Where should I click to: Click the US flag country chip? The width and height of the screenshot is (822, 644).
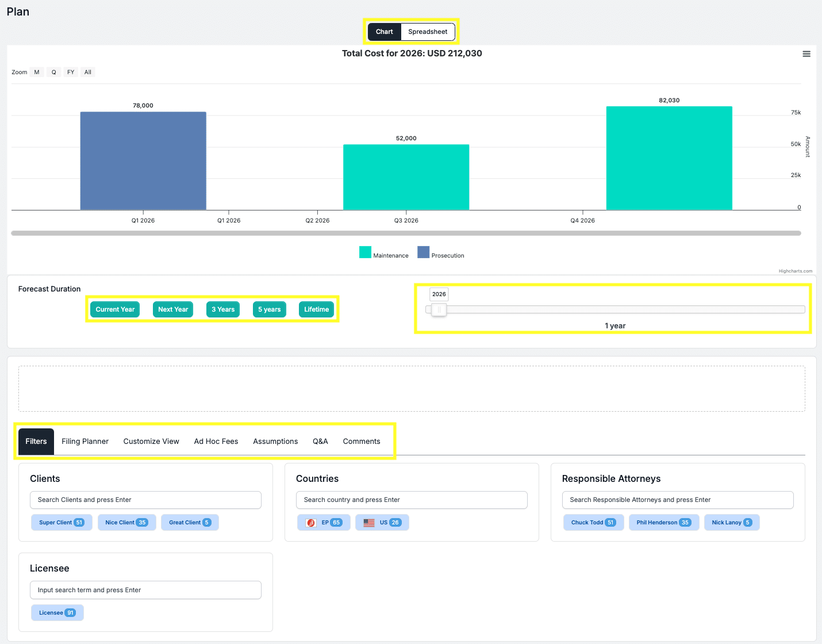coord(382,523)
